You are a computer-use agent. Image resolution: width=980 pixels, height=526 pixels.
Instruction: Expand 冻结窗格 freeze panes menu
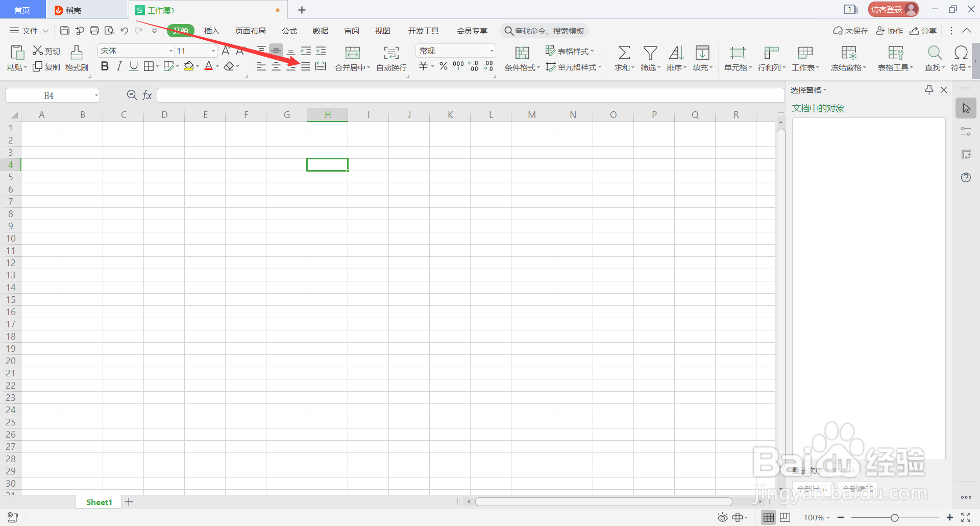click(865, 67)
